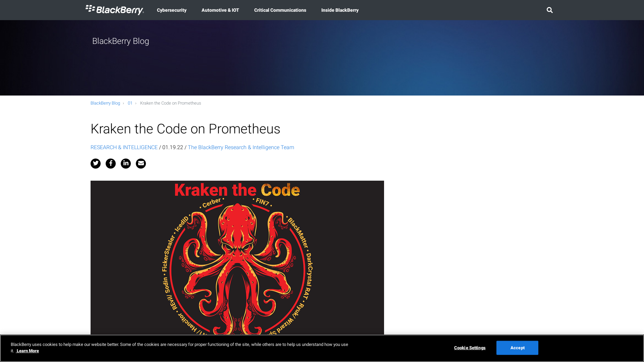
Task: Open the Cybersecurity menu
Action: point(172,10)
